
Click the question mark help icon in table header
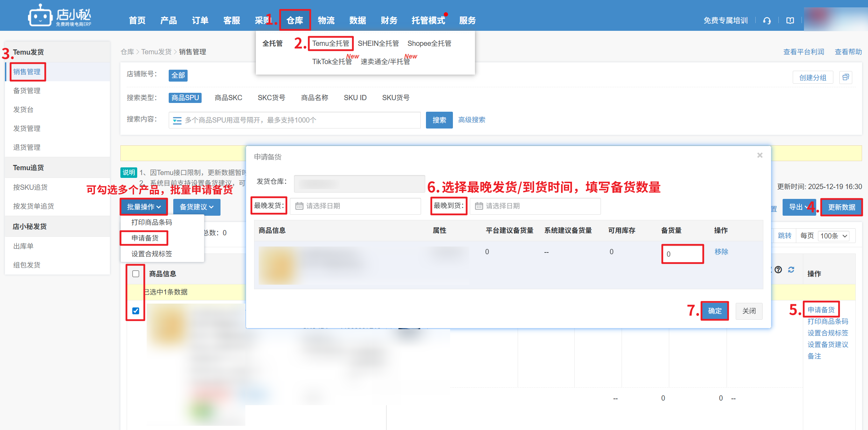point(778,270)
